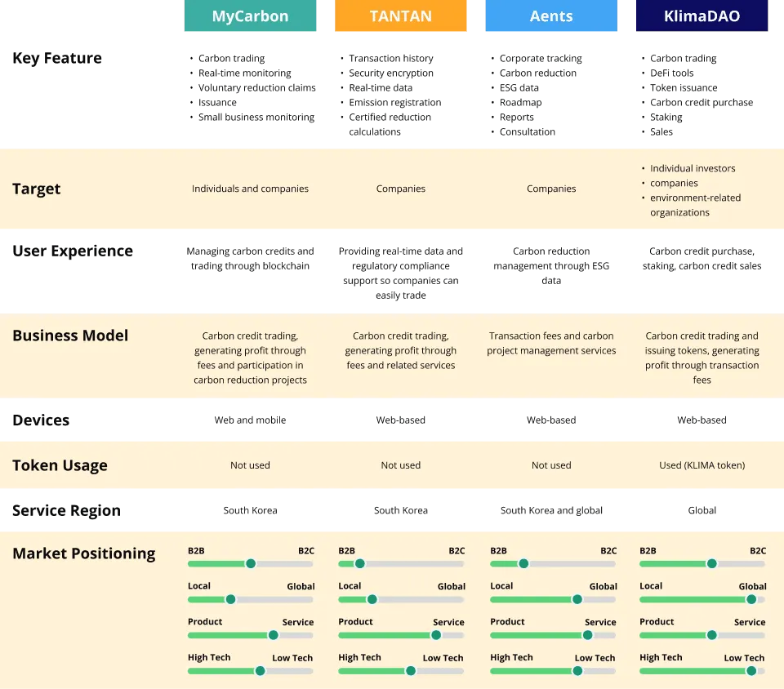Click the Devices row label

point(41,420)
